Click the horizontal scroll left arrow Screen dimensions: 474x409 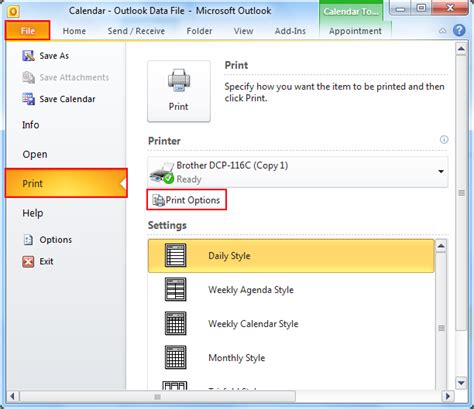[x=12, y=397]
